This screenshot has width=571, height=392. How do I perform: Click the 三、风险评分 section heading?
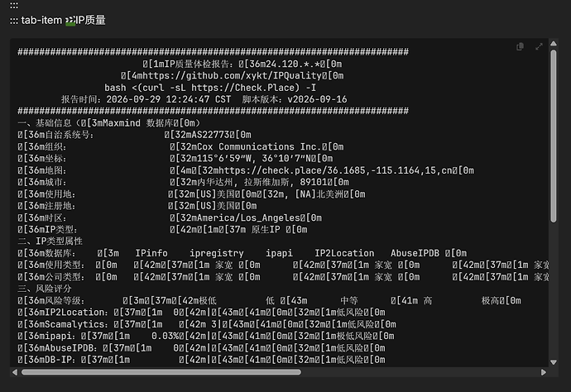pos(45,289)
